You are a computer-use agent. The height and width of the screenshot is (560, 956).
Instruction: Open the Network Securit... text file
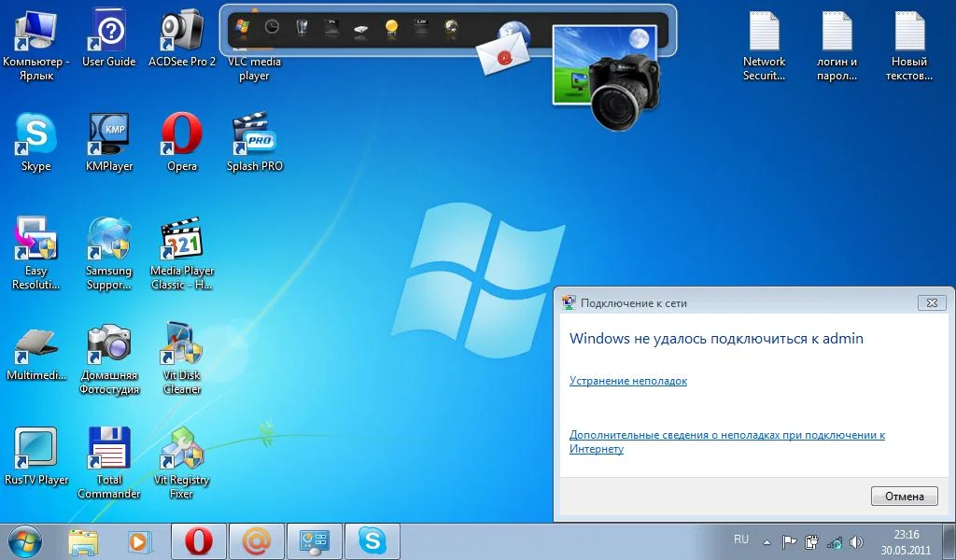coord(764,47)
